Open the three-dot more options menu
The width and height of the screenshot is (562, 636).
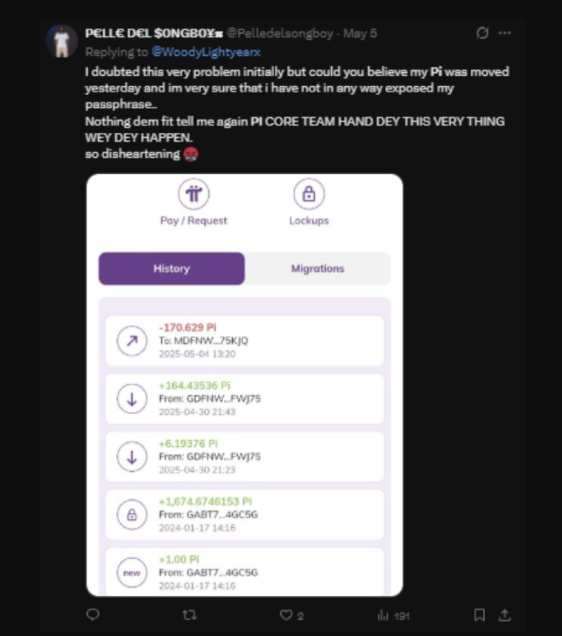(x=504, y=33)
